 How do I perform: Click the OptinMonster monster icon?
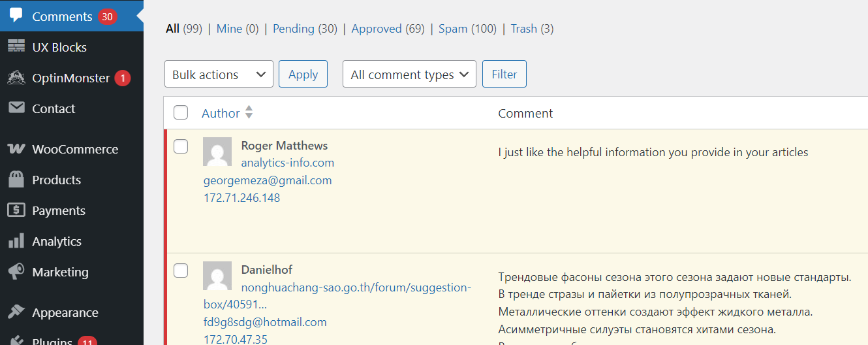[16, 78]
